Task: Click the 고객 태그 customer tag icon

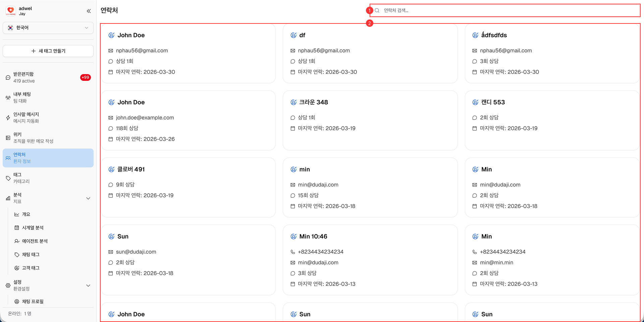Action: (x=16, y=268)
